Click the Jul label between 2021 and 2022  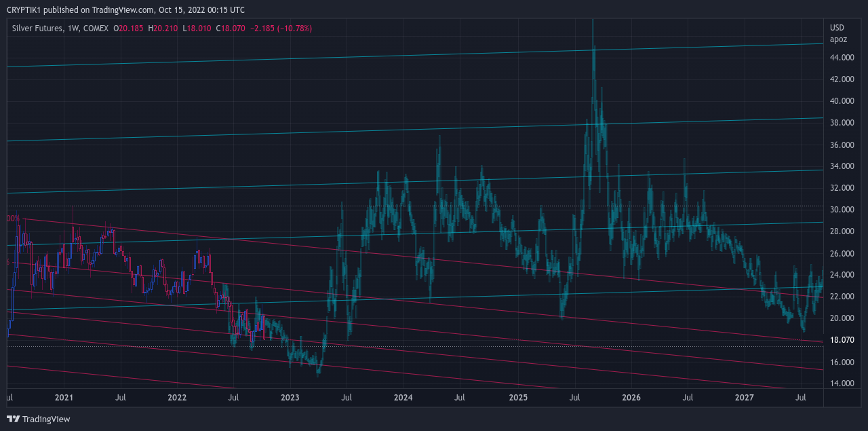(x=120, y=396)
